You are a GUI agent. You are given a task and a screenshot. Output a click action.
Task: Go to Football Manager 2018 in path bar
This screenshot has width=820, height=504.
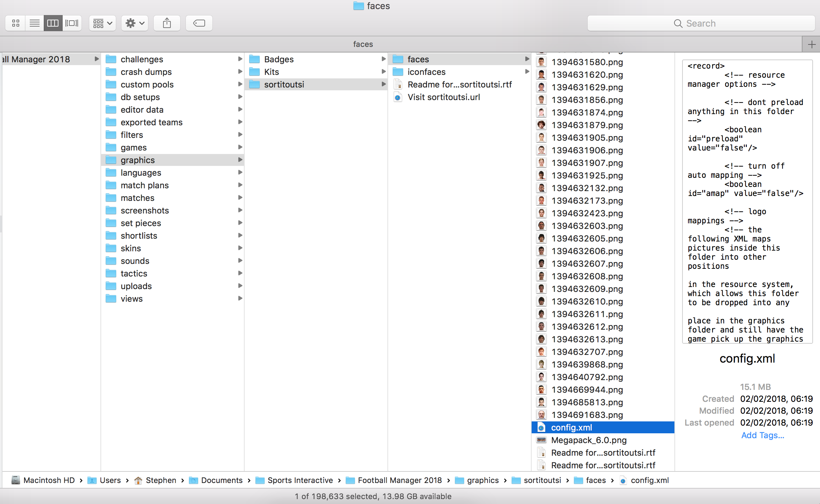coord(394,480)
